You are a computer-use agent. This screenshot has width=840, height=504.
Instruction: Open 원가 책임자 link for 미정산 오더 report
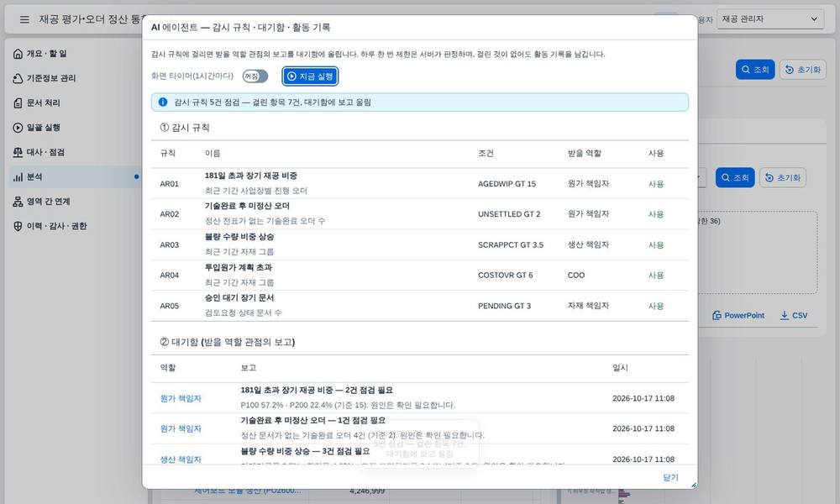181,429
